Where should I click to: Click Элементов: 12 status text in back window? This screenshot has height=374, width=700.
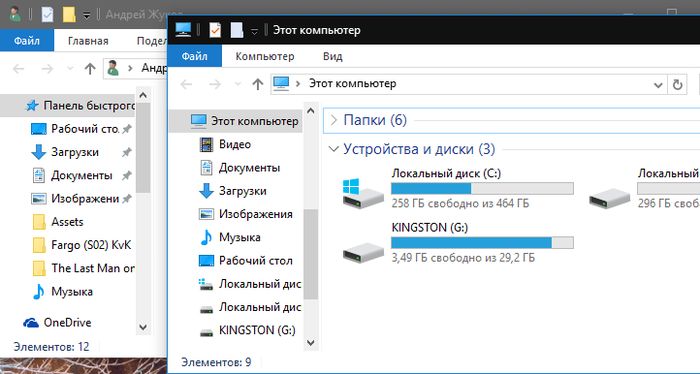(x=51, y=346)
